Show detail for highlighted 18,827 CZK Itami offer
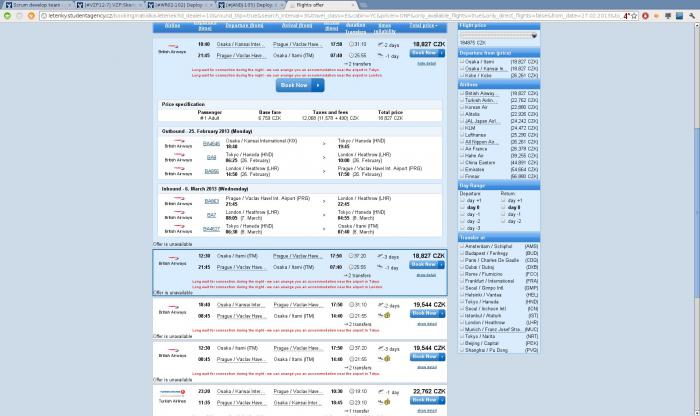This screenshot has height=416, width=700. click(x=426, y=275)
